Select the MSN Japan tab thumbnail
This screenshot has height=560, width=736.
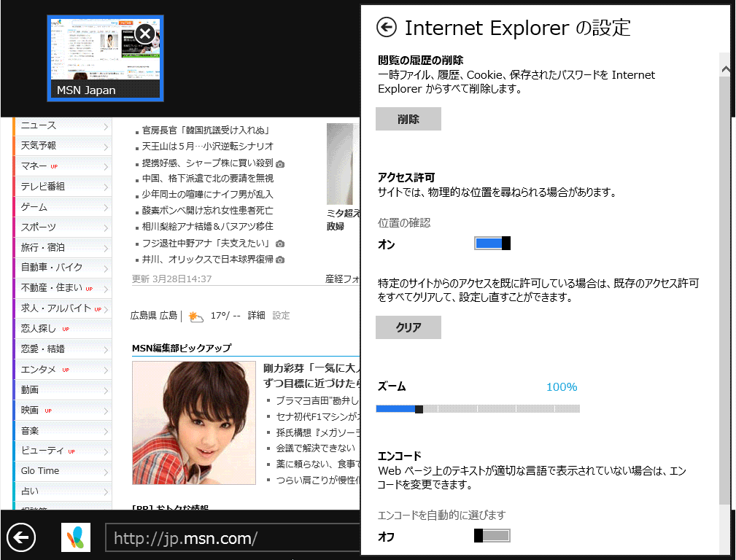click(x=105, y=58)
